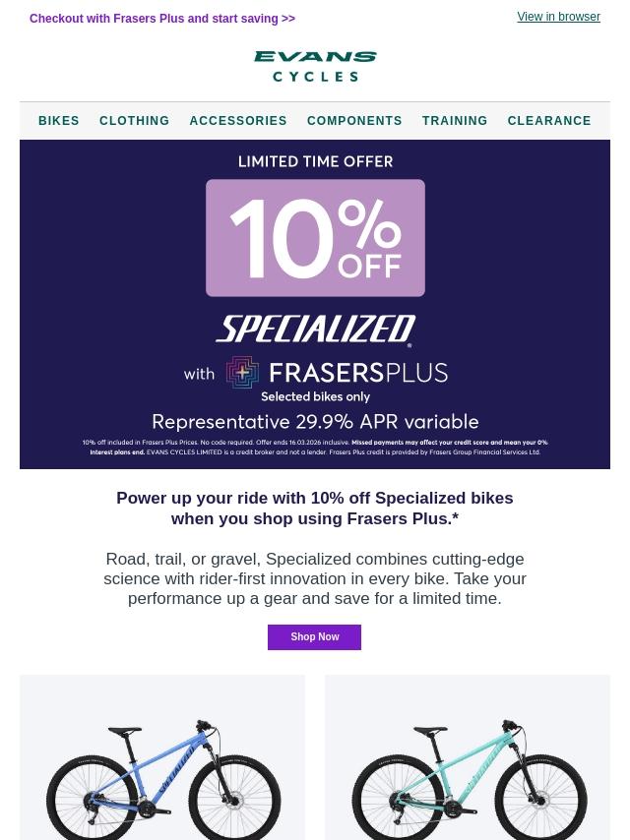Image resolution: width=630 pixels, height=840 pixels.
Task: Click the Frasers Plus logo in the banner
Action: (x=337, y=374)
